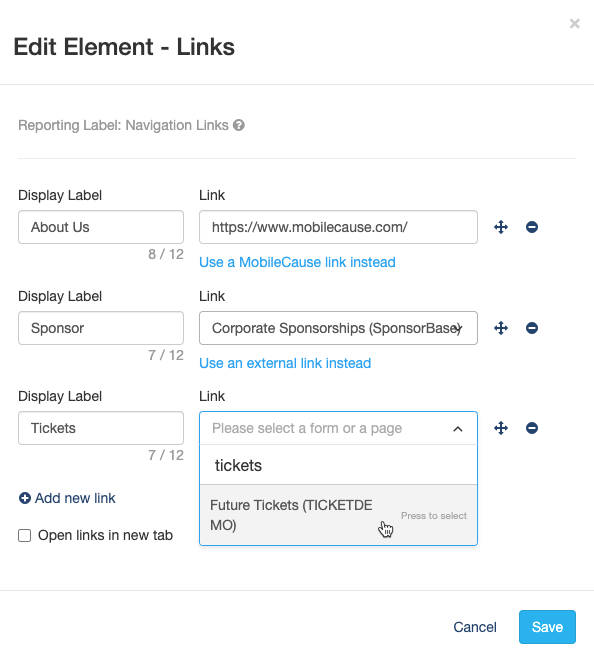
Task: Click the tickets search box in dropdown
Action: [x=338, y=465]
